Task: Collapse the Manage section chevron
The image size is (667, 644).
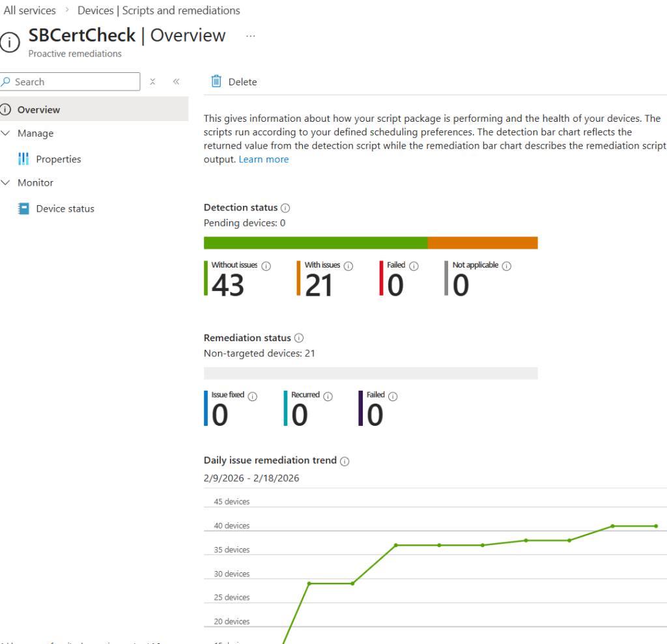Action: (6, 133)
